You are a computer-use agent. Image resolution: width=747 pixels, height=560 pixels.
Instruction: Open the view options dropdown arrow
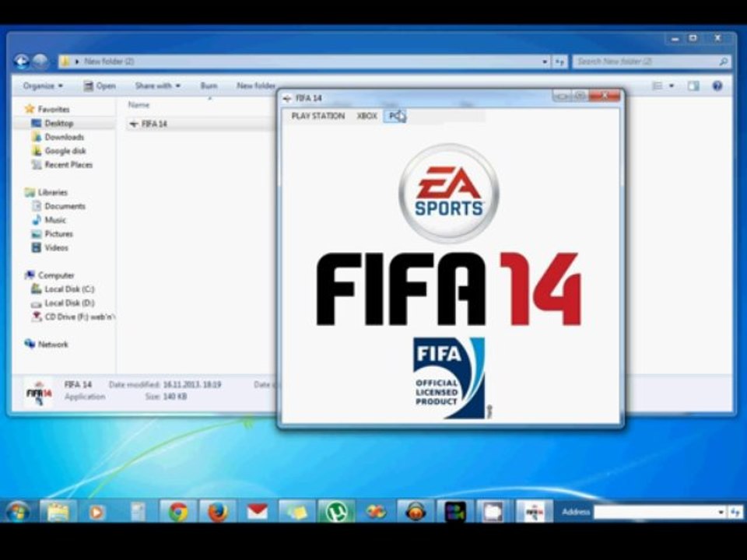(672, 86)
